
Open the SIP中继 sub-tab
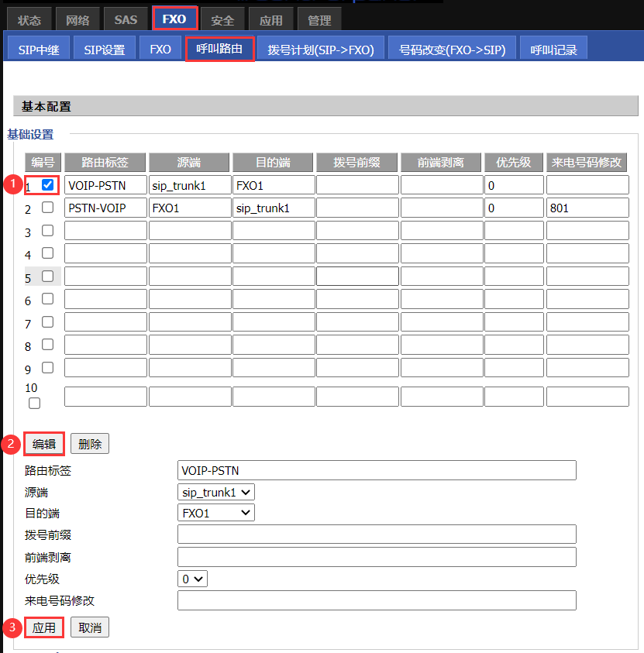click(x=38, y=50)
